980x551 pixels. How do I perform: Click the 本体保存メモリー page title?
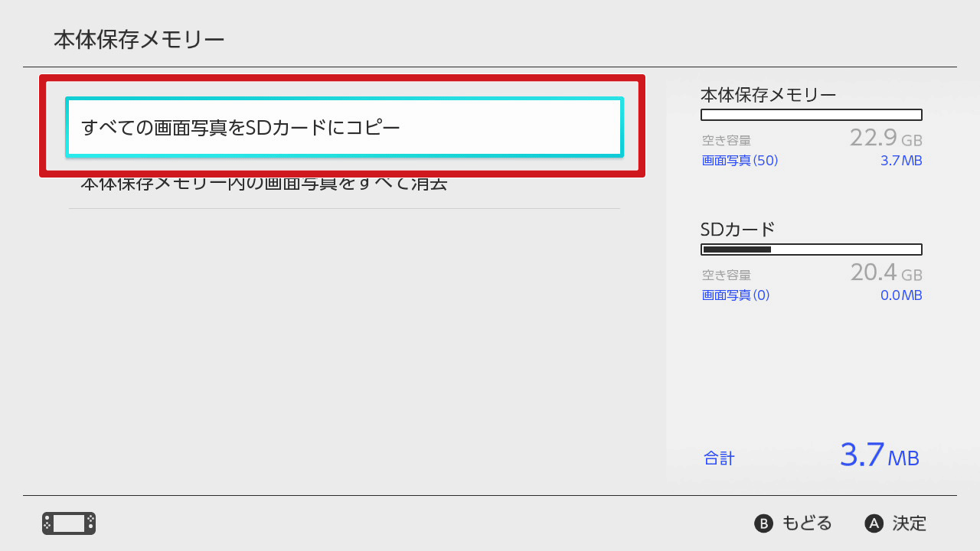(139, 40)
